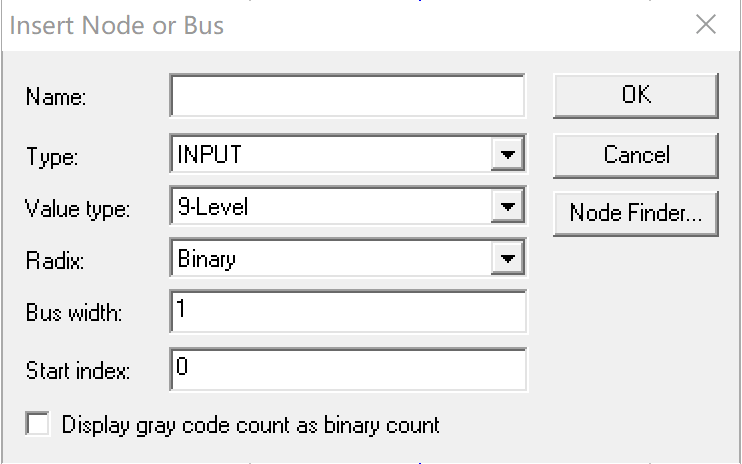Screen dimensions: 742x464
Task: Enable the gray code count checkbox
Action: [x=37, y=423]
